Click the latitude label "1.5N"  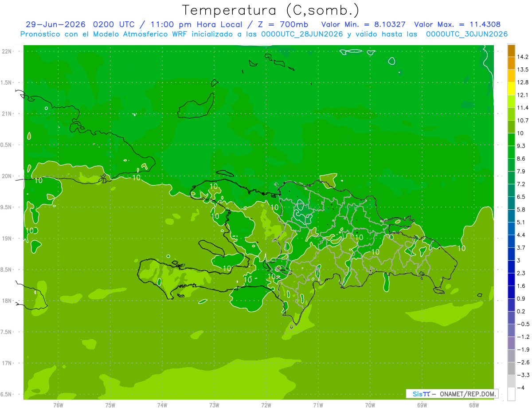(x=7, y=82)
